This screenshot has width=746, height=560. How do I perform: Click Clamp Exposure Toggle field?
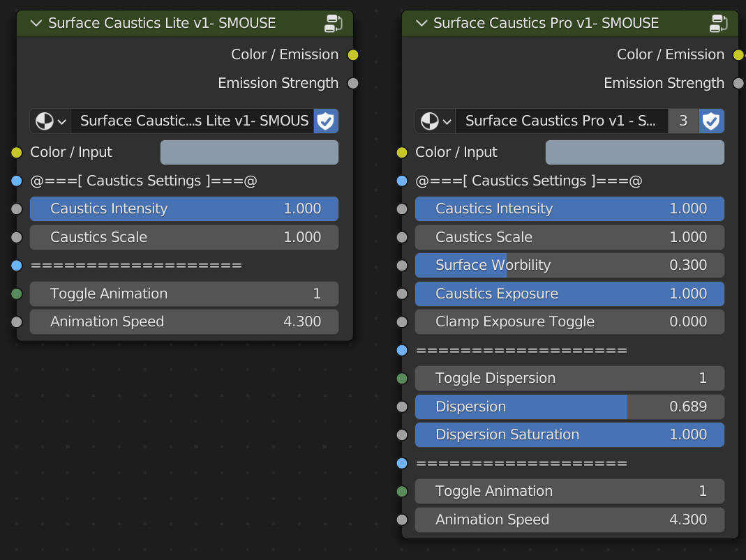pyautogui.click(x=569, y=321)
